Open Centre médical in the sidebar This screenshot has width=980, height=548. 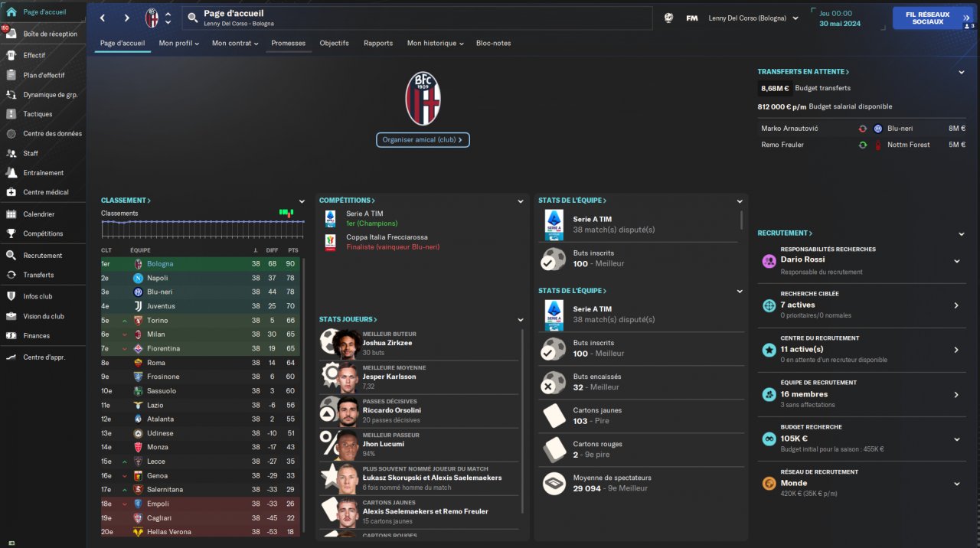[x=45, y=192]
